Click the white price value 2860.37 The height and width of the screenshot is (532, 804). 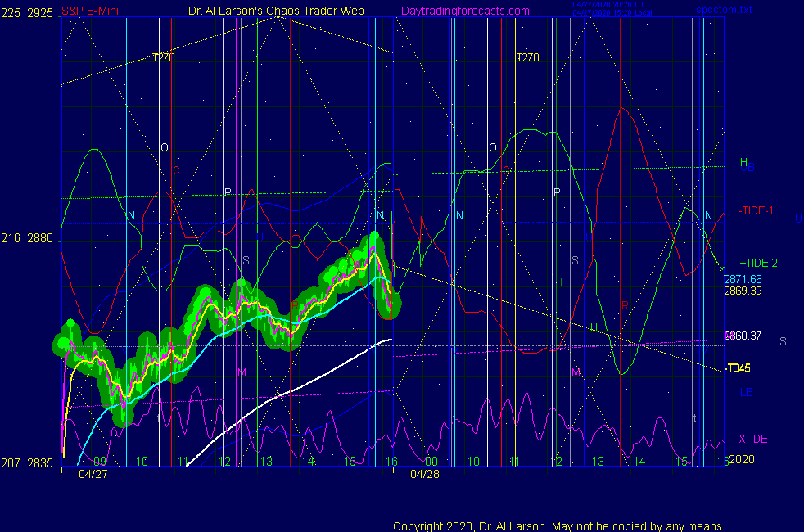tap(743, 336)
